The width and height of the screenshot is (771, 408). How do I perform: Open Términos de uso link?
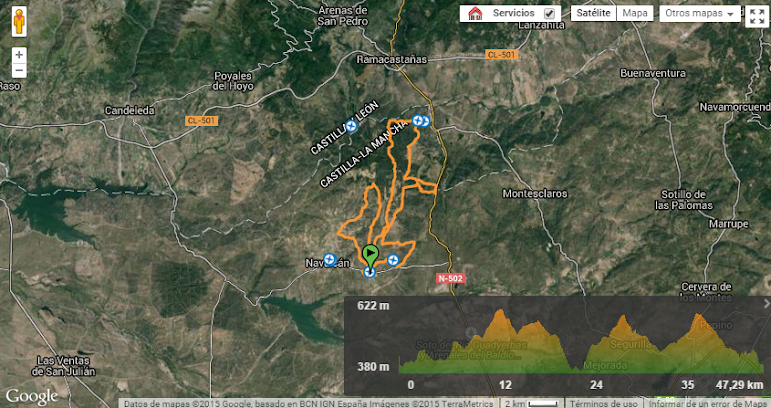pyautogui.click(x=604, y=404)
